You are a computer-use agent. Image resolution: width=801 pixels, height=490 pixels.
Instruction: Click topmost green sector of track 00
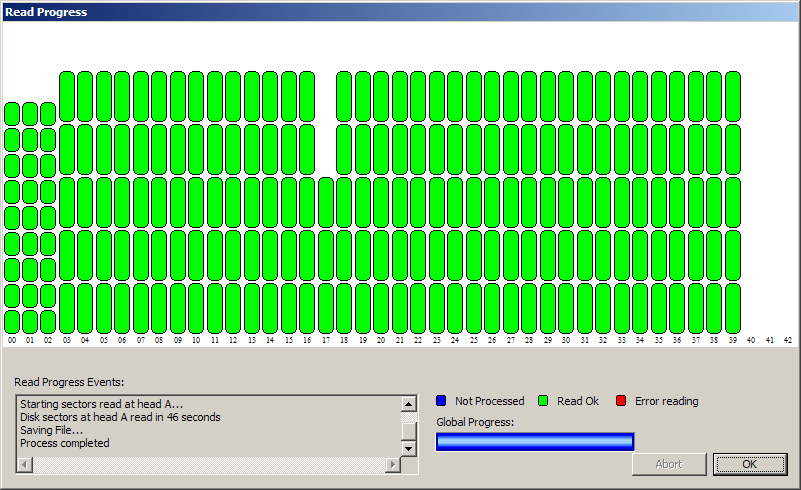pos(12,114)
